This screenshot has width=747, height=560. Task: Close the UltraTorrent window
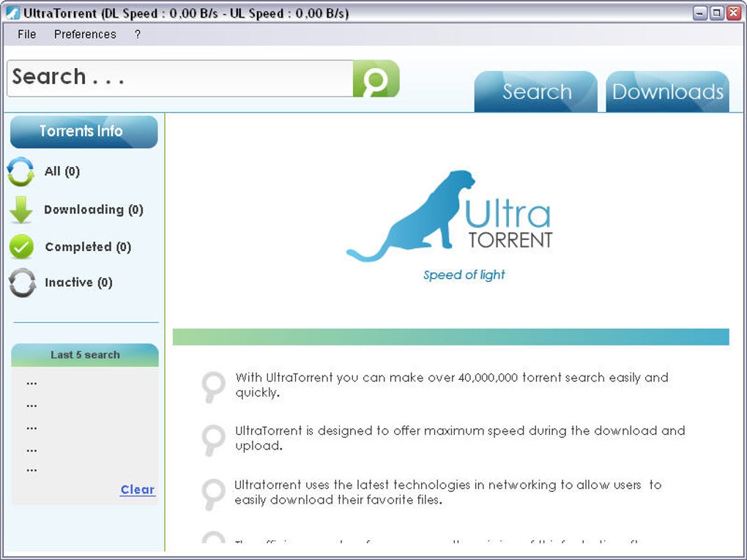coord(733,13)
